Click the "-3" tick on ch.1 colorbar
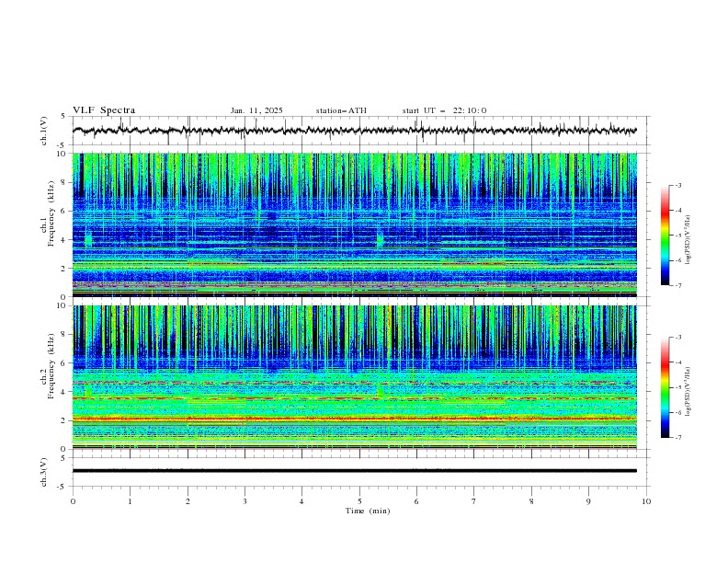Screen dimensions: 728x563 coord(677,185)
